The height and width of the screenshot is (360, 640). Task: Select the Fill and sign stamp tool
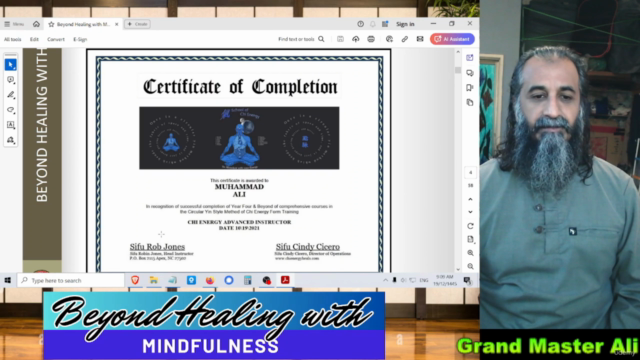coord(11,140)
